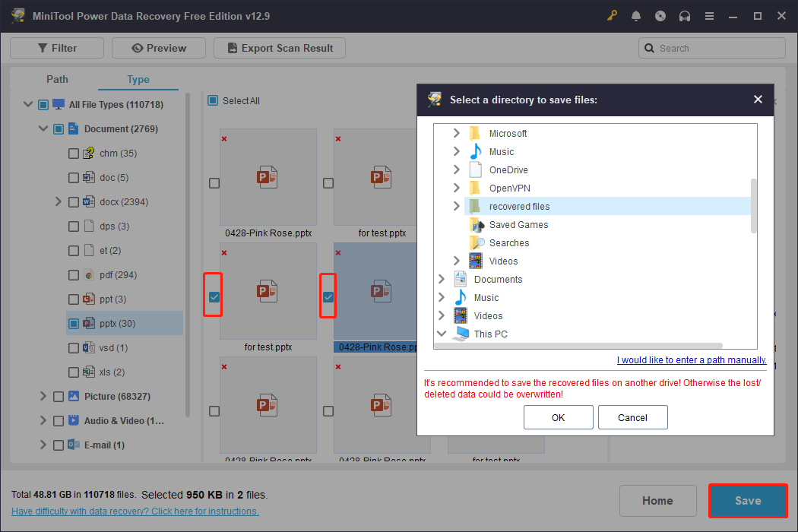Click the directory tree vertical scrollbar
This screenshot has height=532, width=798.
tap(754, 206)
